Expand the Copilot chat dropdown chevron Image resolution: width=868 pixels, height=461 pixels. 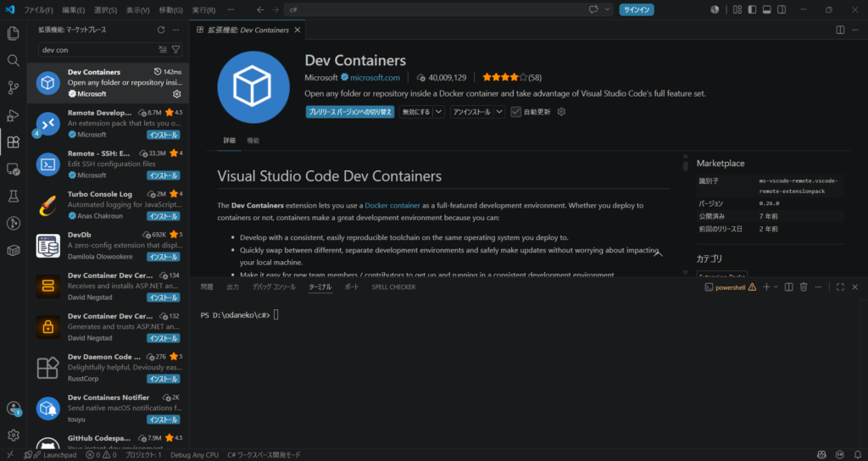tap(607, 9)
